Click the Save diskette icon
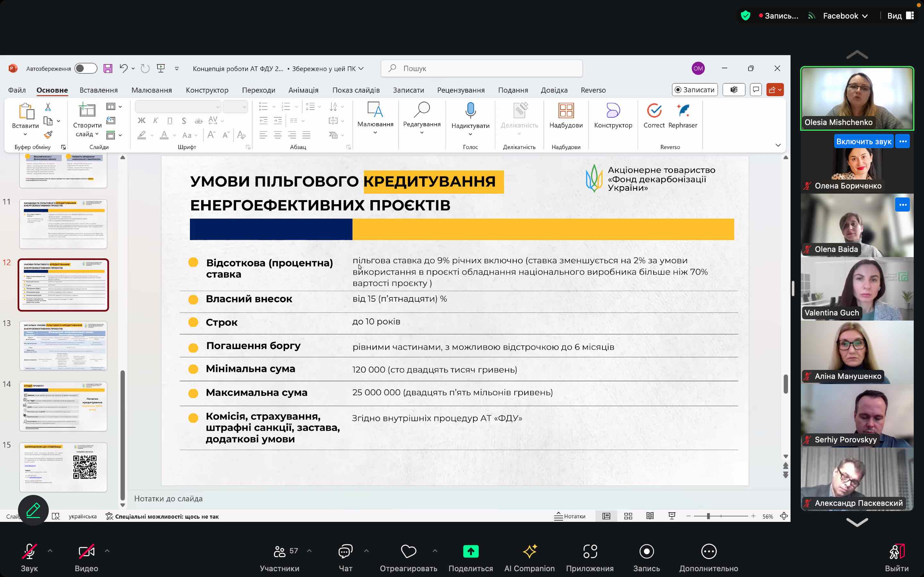924x577 pixels. (x=108, y=68)
